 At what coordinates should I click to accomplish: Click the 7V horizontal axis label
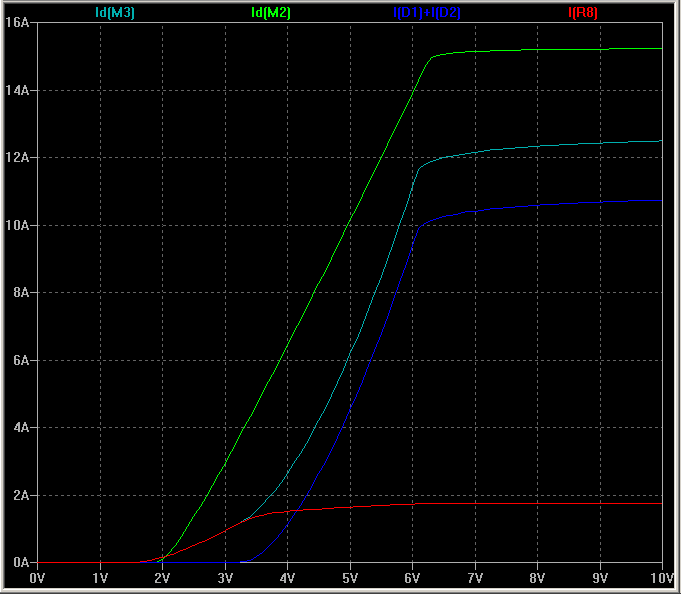475,578
